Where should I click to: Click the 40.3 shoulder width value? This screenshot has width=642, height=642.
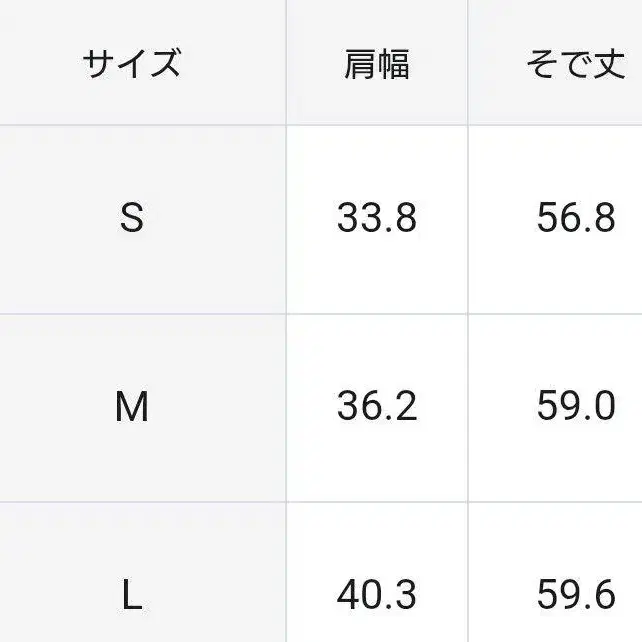coord(376,596)
